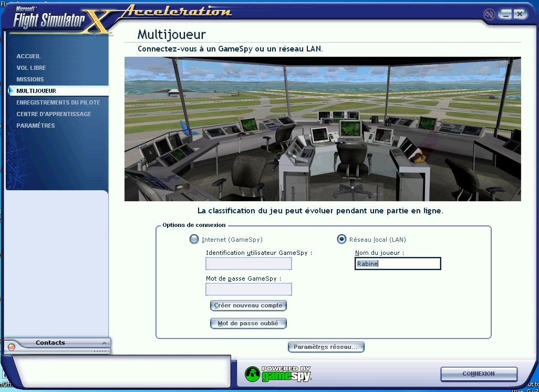Focus the Identification utilisateur GameSpy field

click(x=248, y=264)
